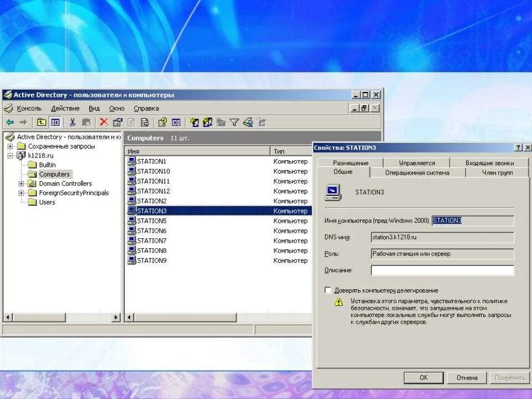Delete the selected object with the red X
The height and width of the screenshot is (399, 532).
pos(104,122)
